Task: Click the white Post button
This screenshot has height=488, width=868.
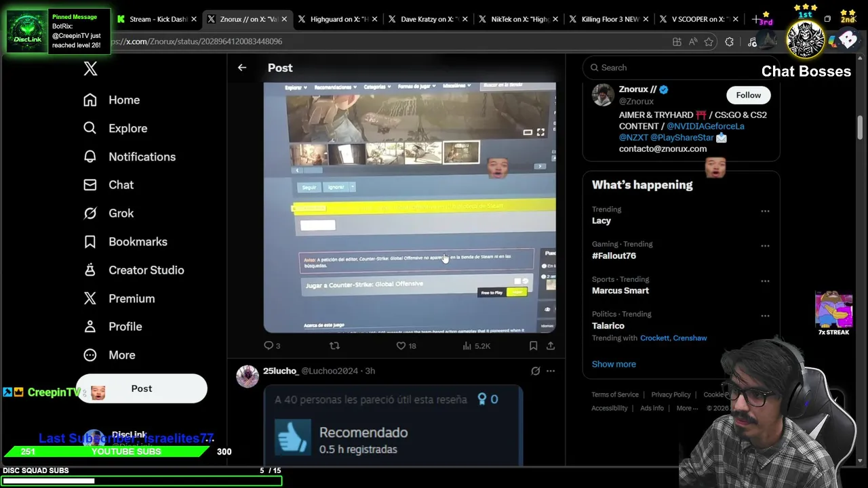Action: click(x=142, y=388)
